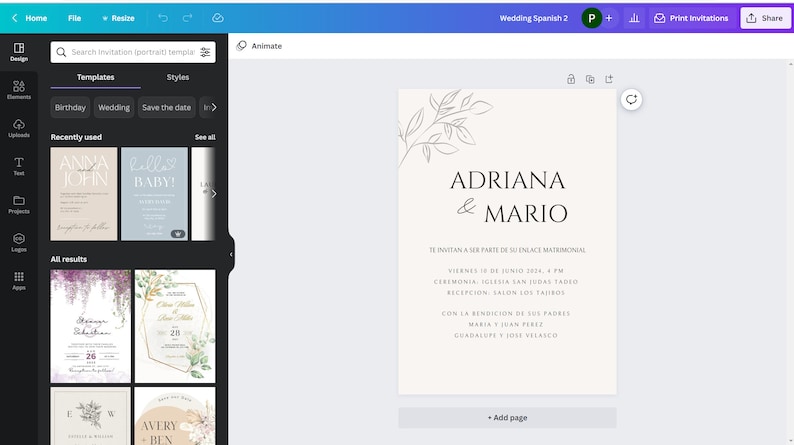Image resolution: width=794 pixels, height=445 pixels.
Task: Open the Logos panel
Action: (19, 242)
